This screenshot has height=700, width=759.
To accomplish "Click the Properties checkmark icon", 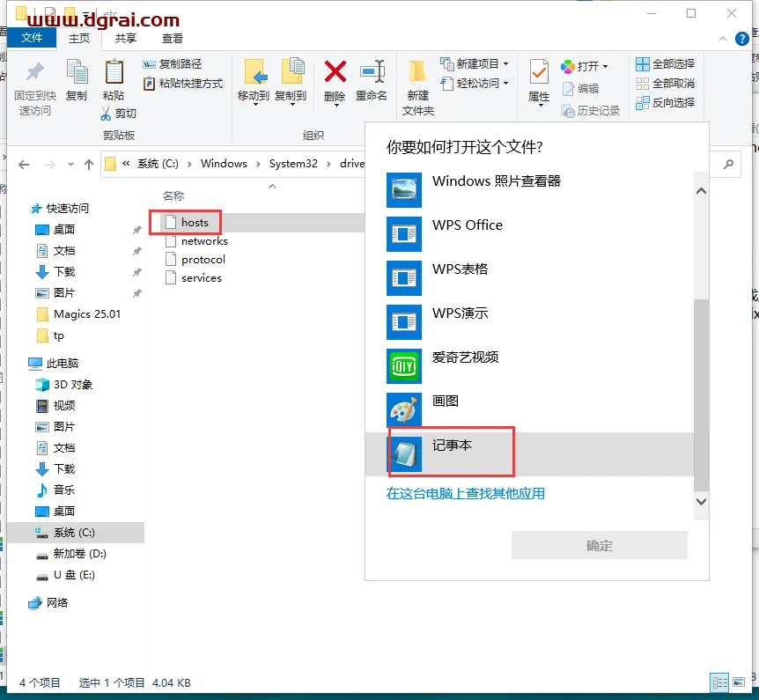I will click(x=539, y=72).
